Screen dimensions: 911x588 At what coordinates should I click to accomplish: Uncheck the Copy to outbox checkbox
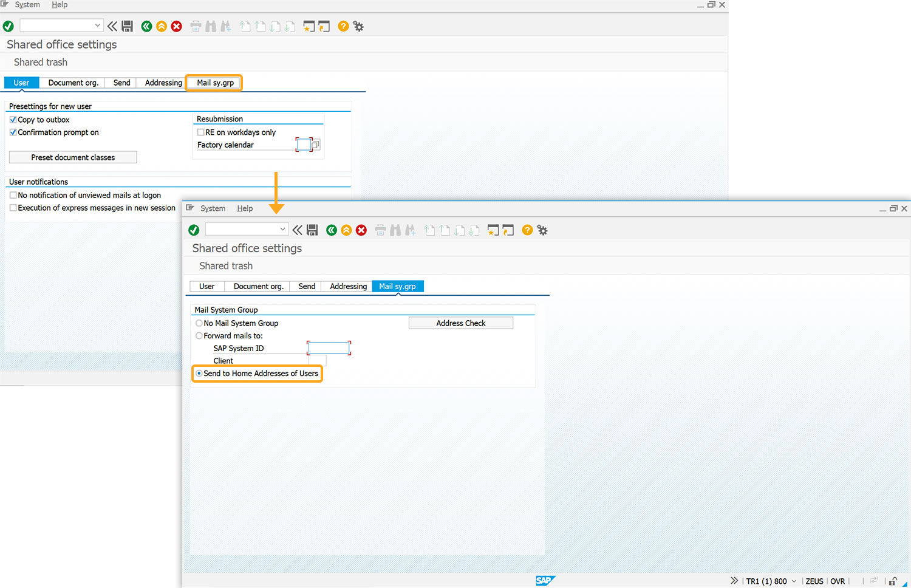[13, 120]
